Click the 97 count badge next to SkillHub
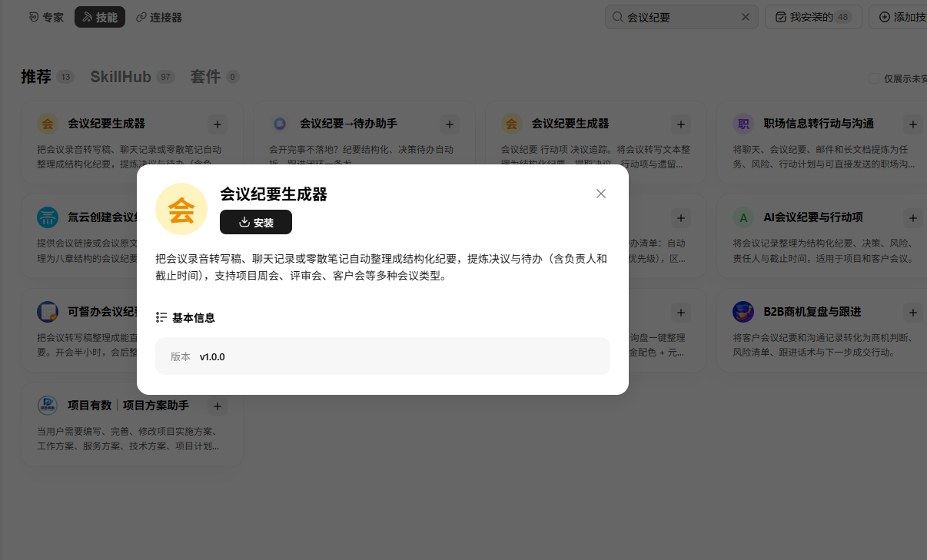The height and width of the screenshot is (560, 927). pyautogui.click(x=165, y=77)
